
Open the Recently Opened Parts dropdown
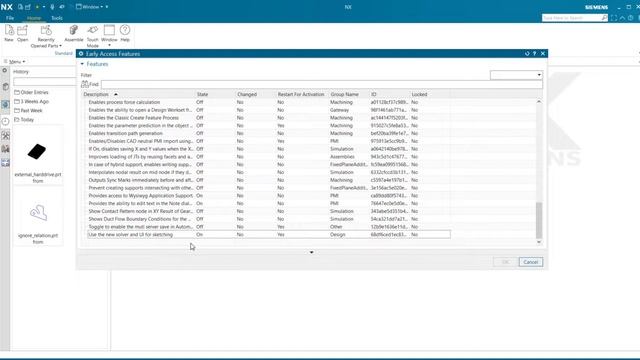pyautogui.click(x=46, y=36)
